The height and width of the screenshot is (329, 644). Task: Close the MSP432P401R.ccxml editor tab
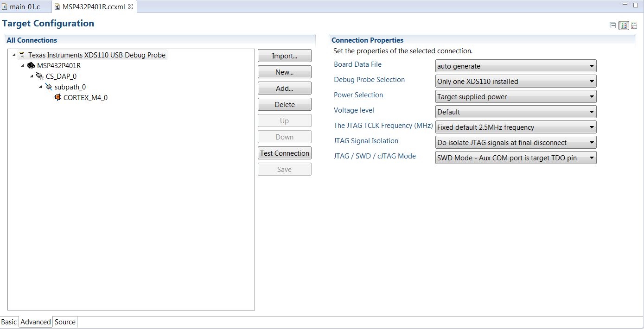[131, 6]
